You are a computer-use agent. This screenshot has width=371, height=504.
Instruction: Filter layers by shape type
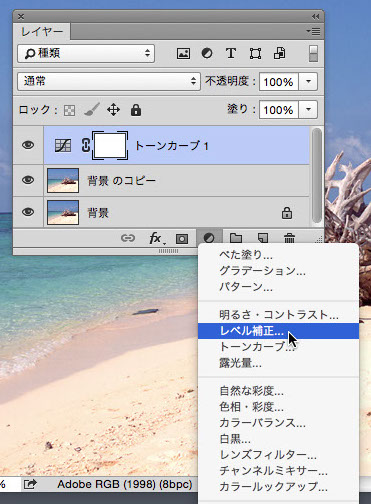tap(255, 53)
